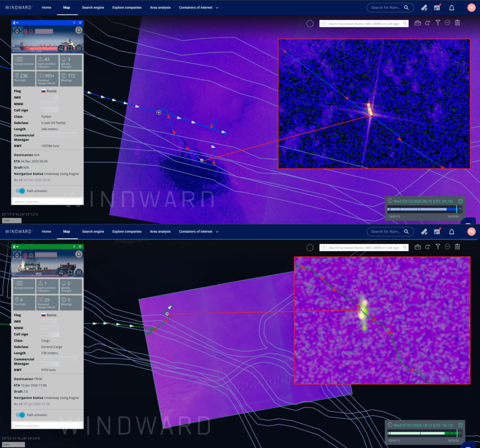Collapse tanker panel with left chevron
The width and height of the screenshot is (480, 448).
coord(74,22)
